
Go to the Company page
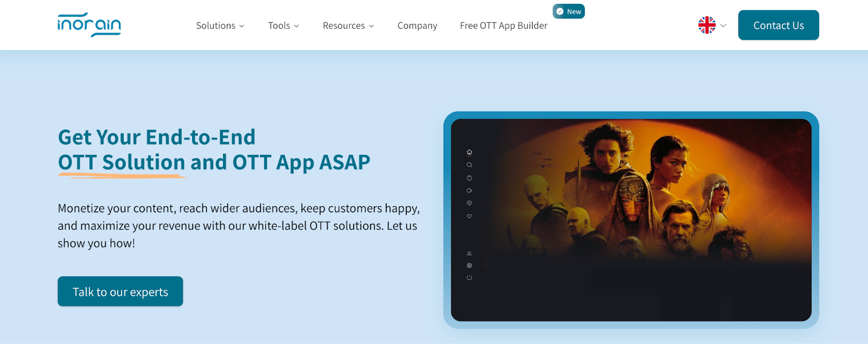pos(417,25)
